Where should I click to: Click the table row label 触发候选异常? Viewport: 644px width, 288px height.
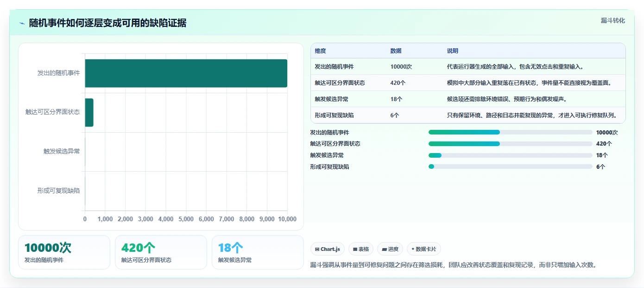[331, 99]
